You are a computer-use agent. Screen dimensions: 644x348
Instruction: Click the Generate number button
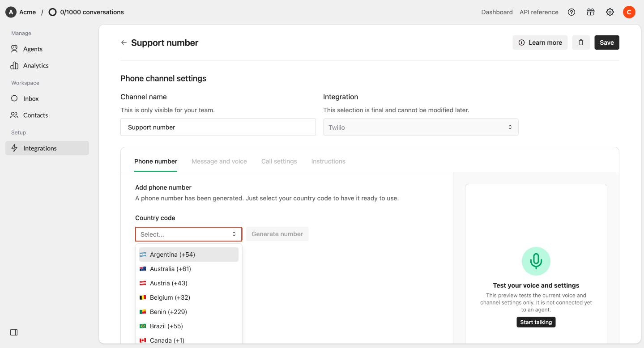point(277,234)
